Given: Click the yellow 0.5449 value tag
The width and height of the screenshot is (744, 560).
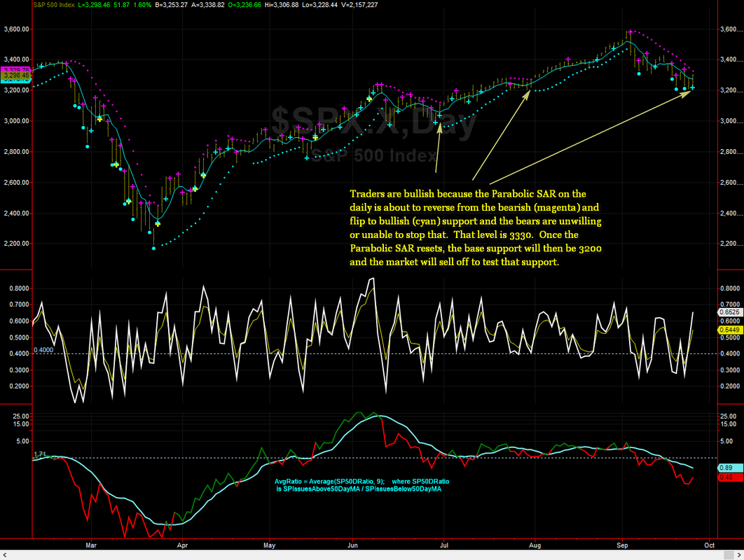Looking at the screenshot, I should click(729, 330).
